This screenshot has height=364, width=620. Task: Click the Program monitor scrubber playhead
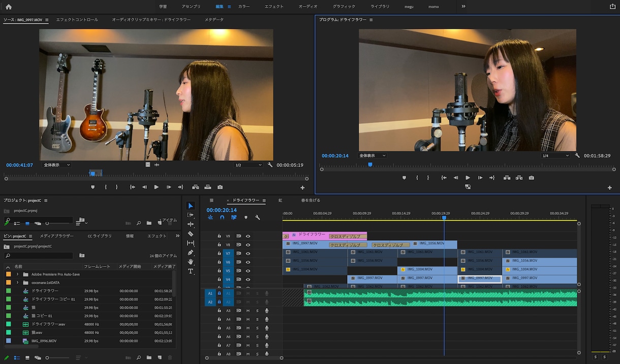click(370, 164)
